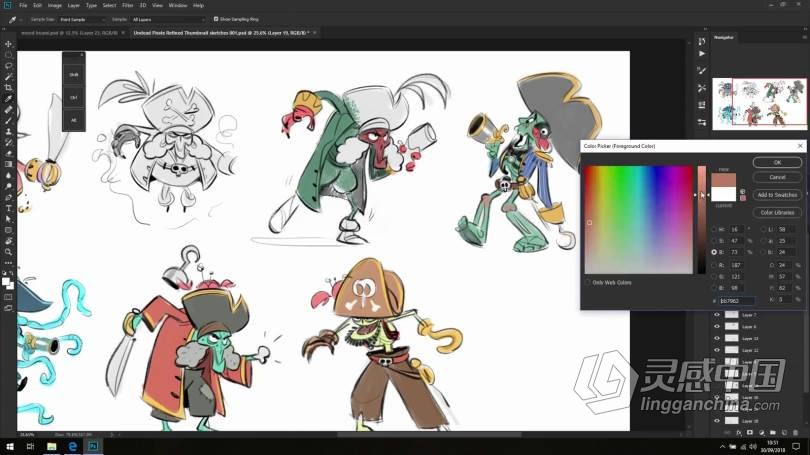The height and width of the screenshot is (455, 810).
Task: Click the hex color input field
Action: pos(737,301)
